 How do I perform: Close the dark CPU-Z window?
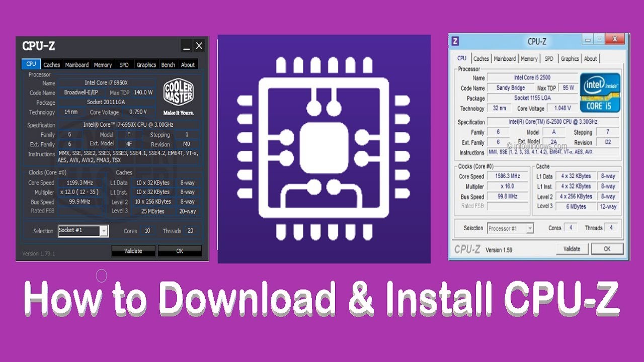[x=199, y=46]
